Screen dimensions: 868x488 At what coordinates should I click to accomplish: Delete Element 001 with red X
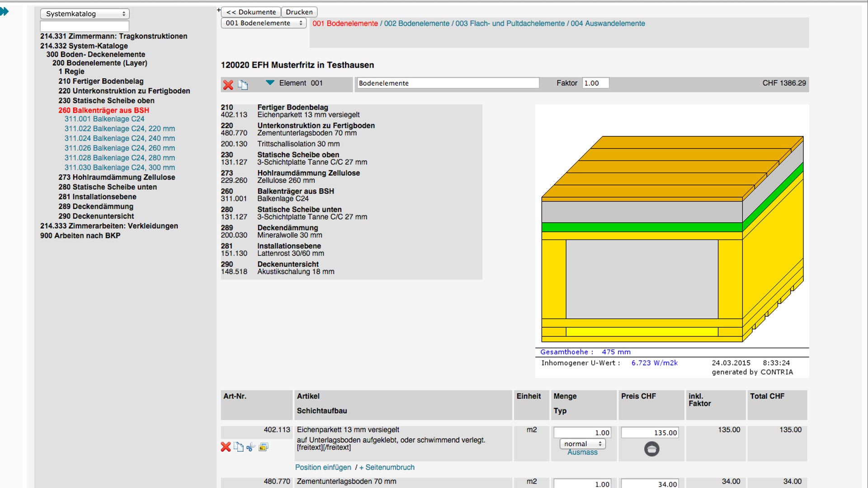[x=228, y=84]
